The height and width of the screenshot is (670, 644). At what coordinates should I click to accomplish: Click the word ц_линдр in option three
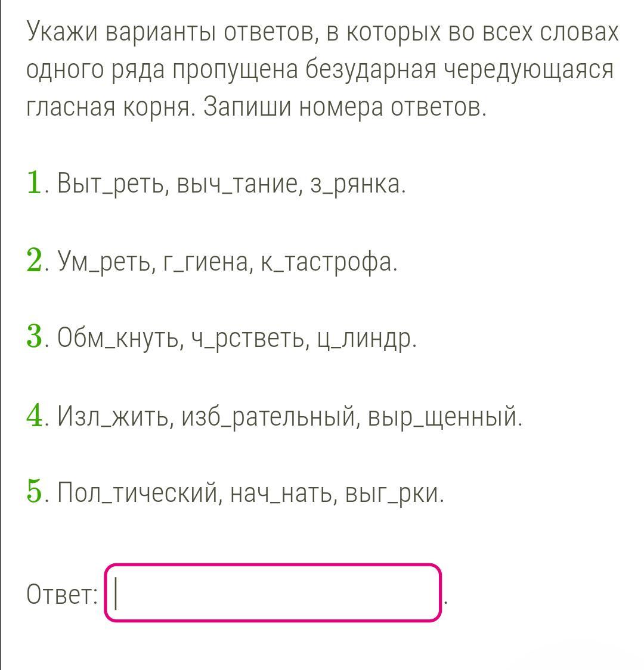(364, 339)
